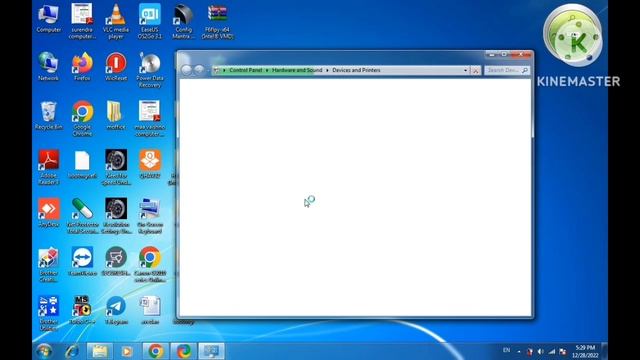The height and width of the screenshot is (360, 640).
Task: Open the Computer desktop icon
Action: pyautogui.click(x=48, y=19)
